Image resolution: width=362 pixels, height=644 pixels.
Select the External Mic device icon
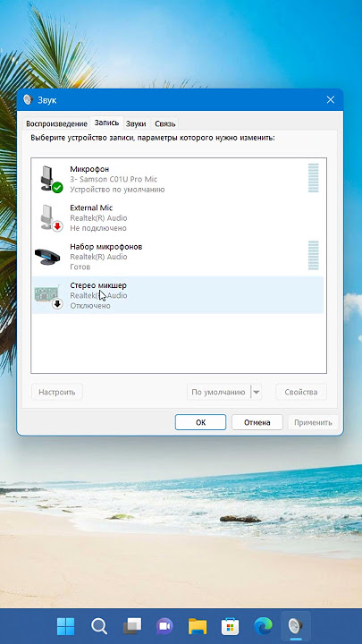tap(51, 217)
